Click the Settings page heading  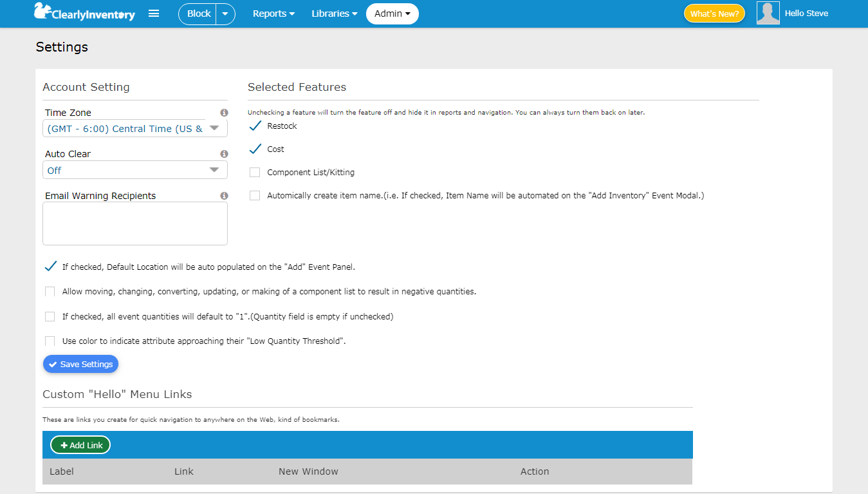click(62, 47)
